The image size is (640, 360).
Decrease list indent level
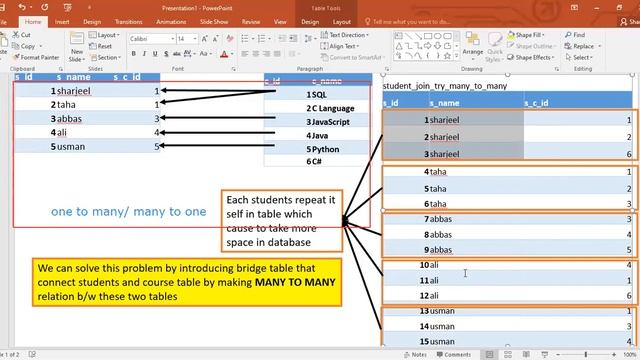[282, 39]
